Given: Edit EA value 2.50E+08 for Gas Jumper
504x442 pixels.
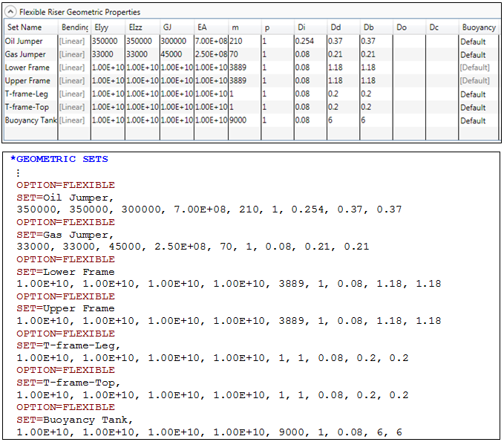Looking at the screenshot, I should pos(212,54).
